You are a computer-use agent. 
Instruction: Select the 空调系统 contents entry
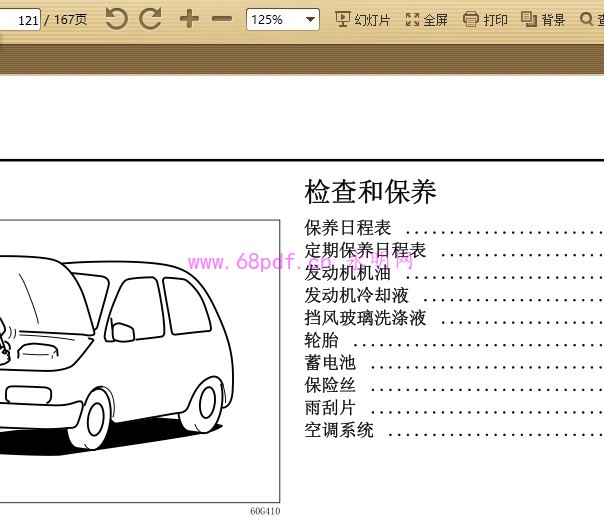(x=339, y=430)
